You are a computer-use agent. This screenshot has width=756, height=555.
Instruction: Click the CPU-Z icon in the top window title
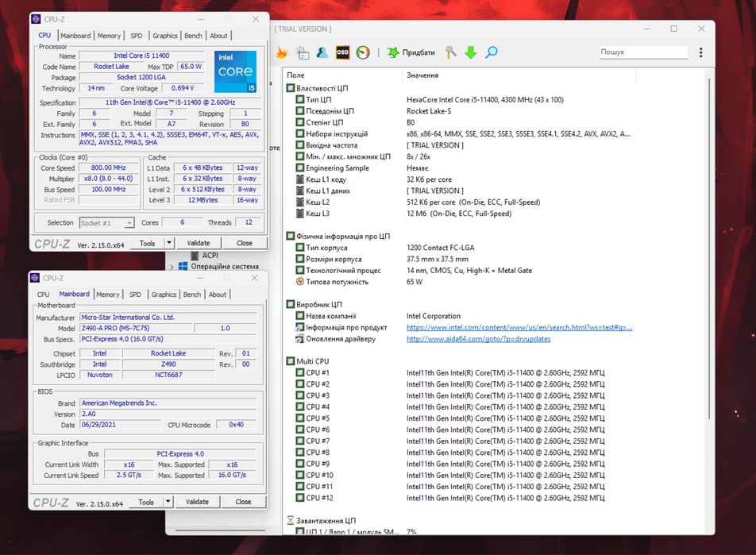click(x=36, y=19)
